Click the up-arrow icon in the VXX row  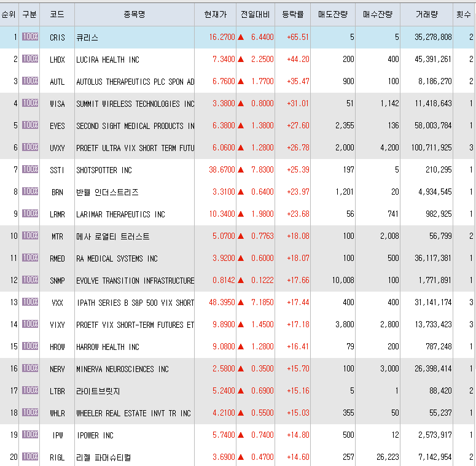point(241,303)
